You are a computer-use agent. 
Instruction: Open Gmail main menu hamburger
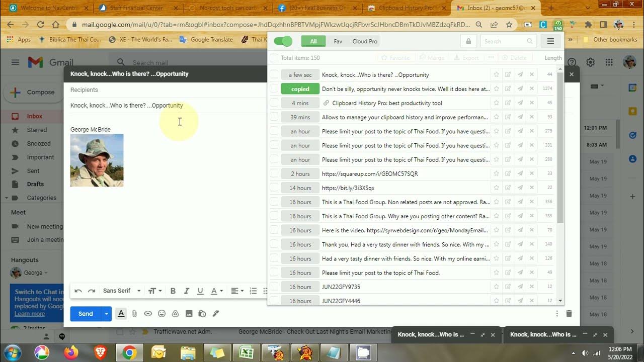(x=15, y=62)
